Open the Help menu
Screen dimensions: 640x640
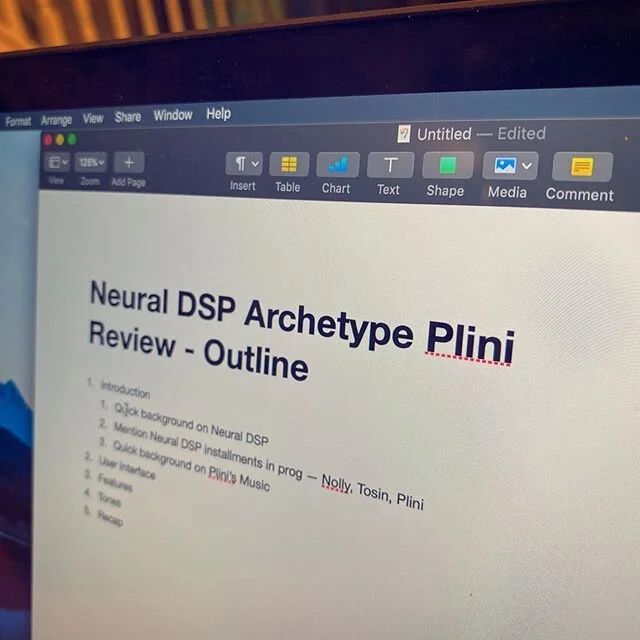[219, 113]
